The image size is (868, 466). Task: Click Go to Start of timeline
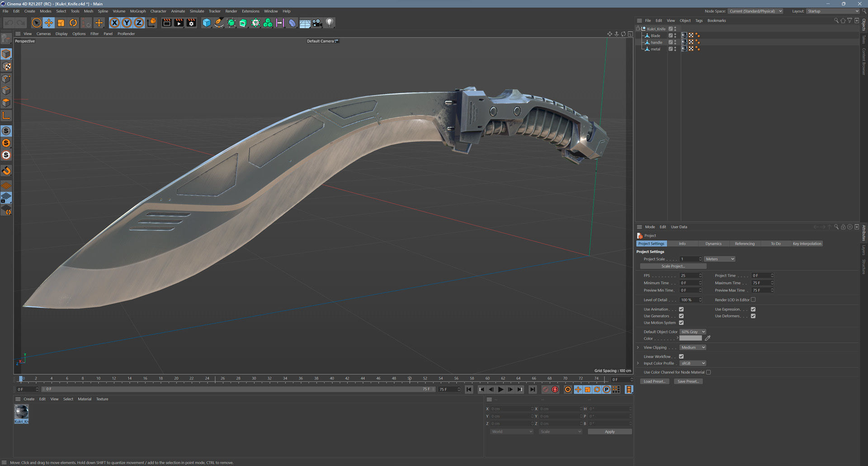tap(469, 389)
